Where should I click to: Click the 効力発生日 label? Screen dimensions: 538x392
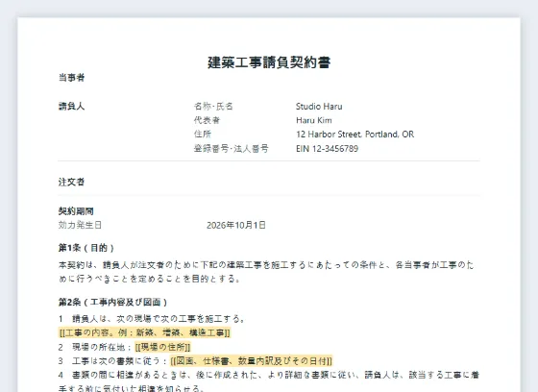(80, 225)
